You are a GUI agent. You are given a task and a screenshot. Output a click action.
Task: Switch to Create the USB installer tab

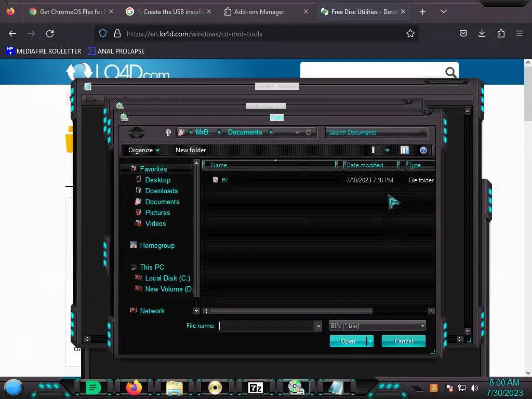click(x=168, y=11)
